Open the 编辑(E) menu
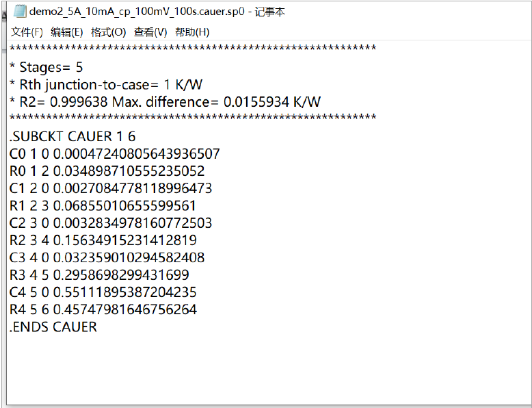The image size is (532, 408). pyautogui.click(x=67, y=32)
